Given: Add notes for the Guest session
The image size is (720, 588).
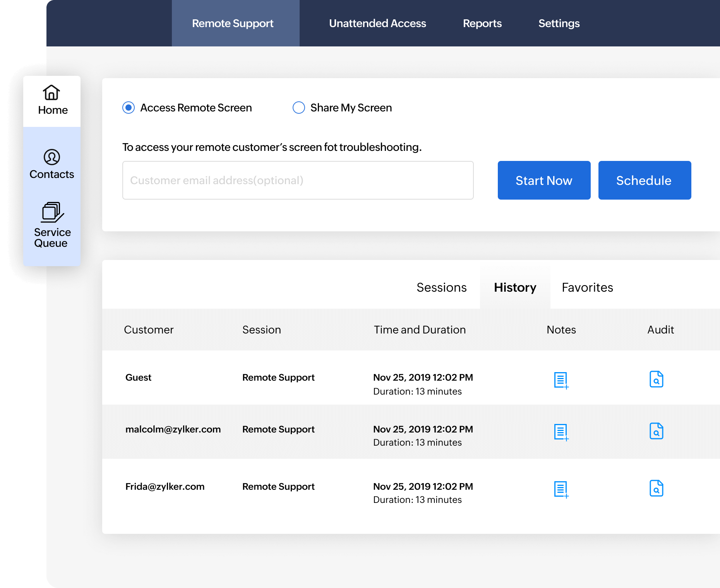Looking at the screenshot, I should [x=561, y=380].
